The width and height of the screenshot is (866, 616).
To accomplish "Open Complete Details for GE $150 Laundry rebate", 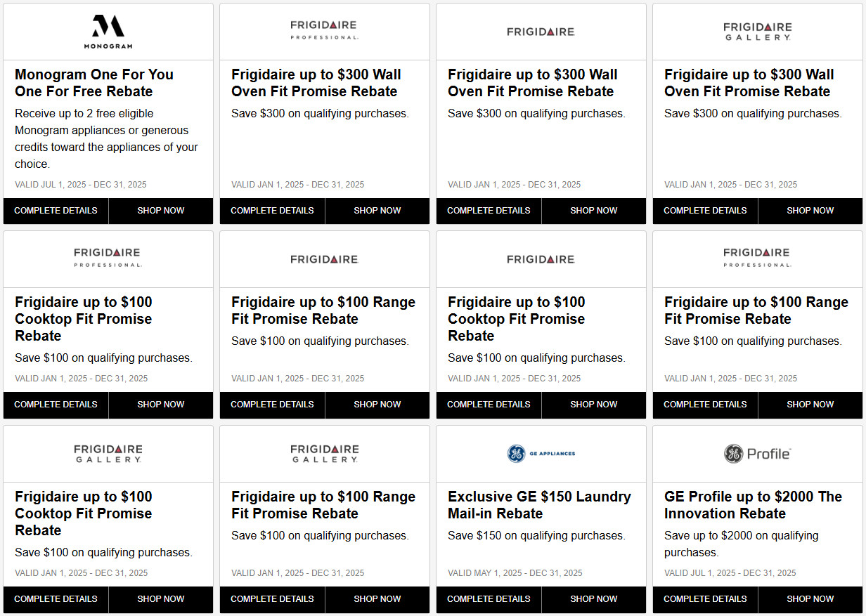I will pos(489,599).
